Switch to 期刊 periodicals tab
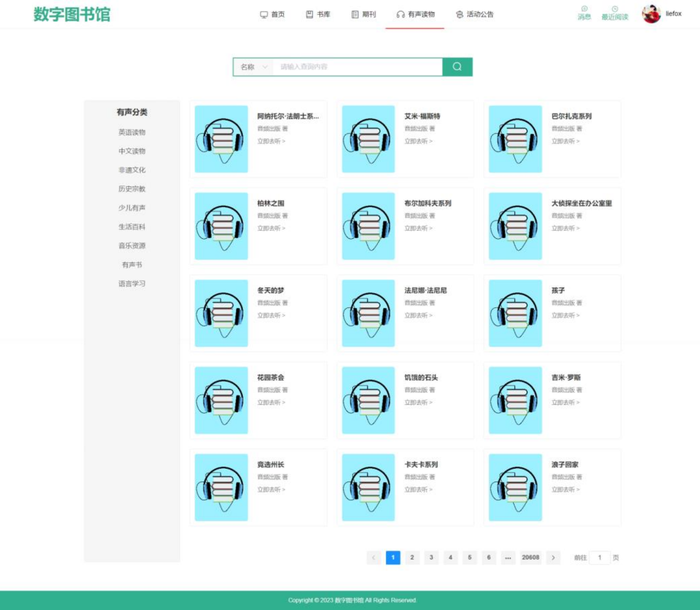The height and width of the screenshot is (610, 700). [x=364, y=14]
